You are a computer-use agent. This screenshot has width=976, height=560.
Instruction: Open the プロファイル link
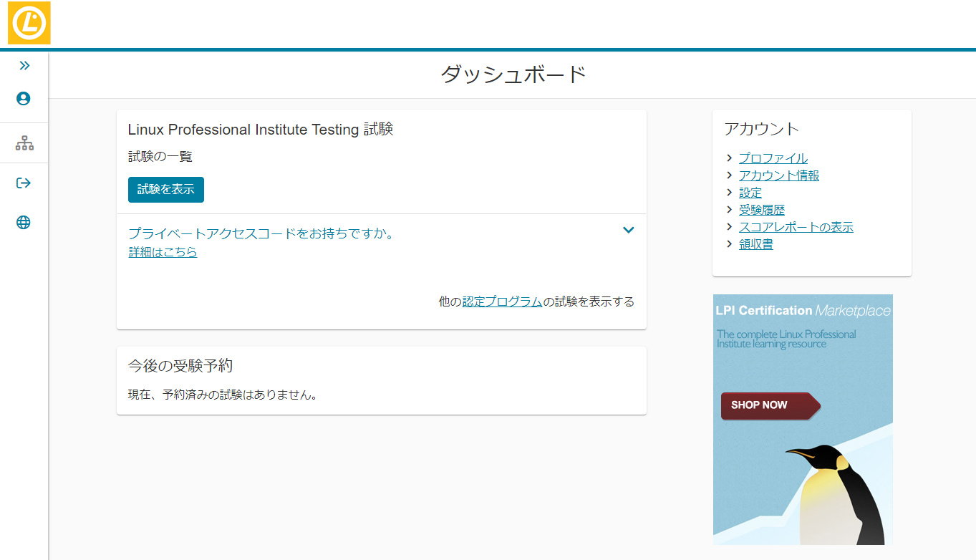773,158
